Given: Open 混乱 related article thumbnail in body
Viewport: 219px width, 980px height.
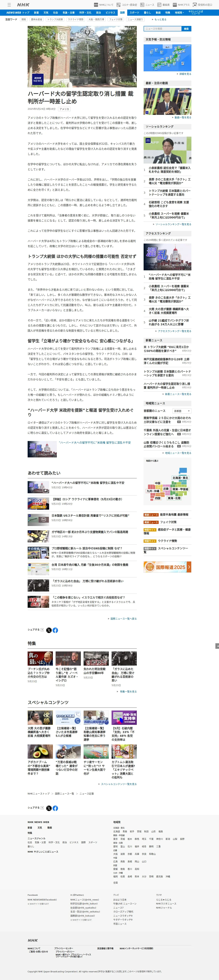Looking at the screenshot, I should tap(42, 449).
